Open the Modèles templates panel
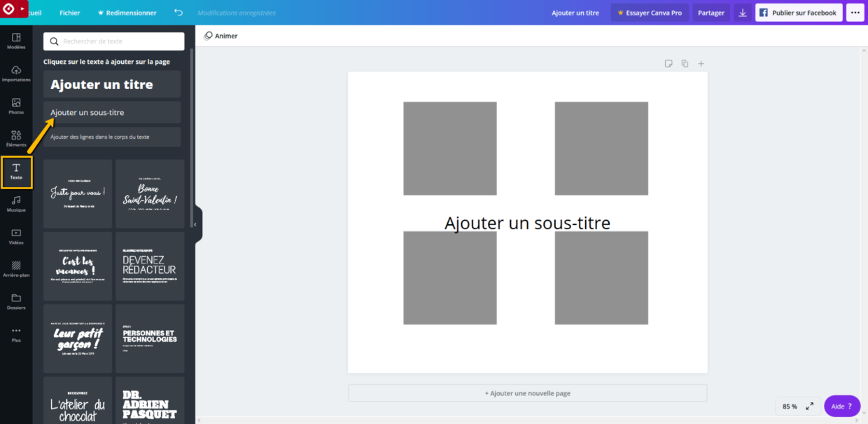This screenshot has height=424, width=868. (x=16, y=41)
